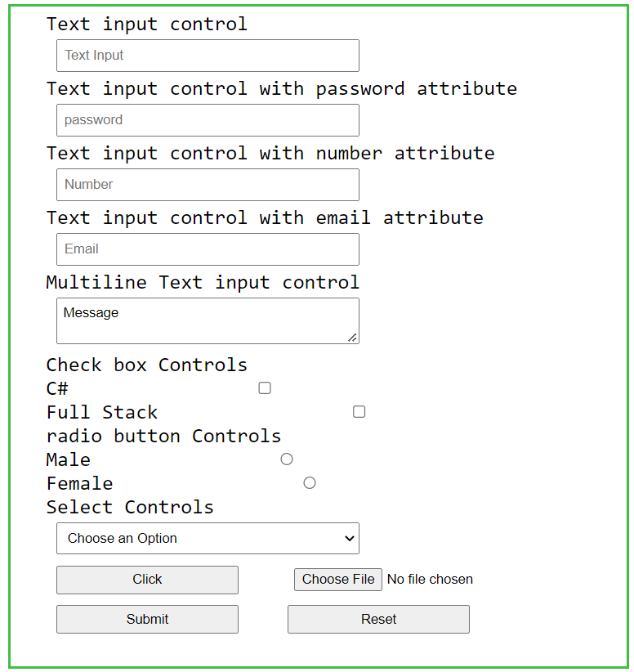Screen dimensions: 634x672
Task: Click inside the Message multiline text area
Action: pyautogui.click(x=208, y=319)
